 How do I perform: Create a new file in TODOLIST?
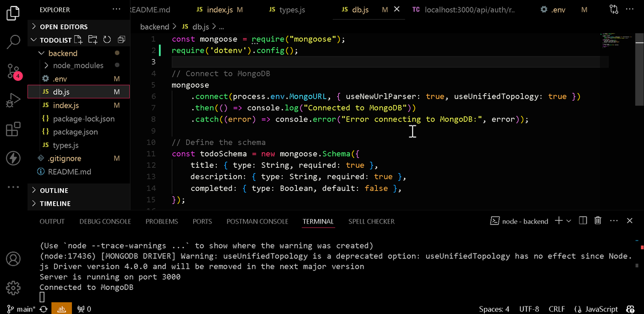79,40
